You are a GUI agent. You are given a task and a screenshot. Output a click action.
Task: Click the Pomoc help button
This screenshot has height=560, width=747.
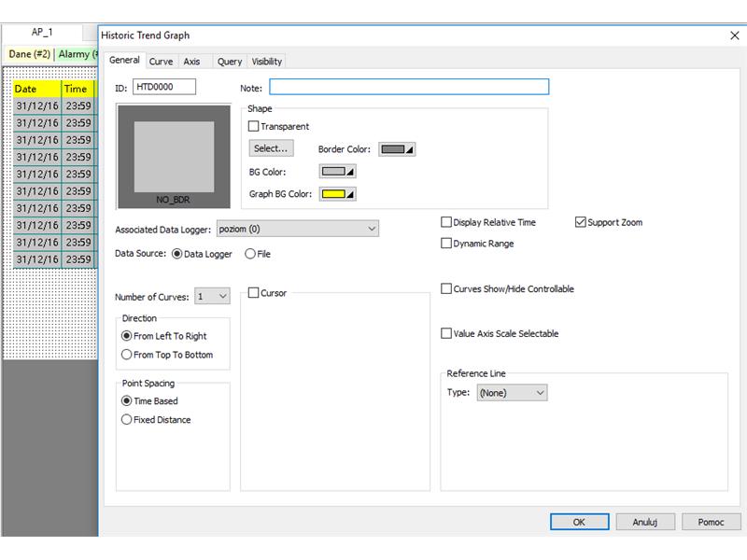pos(711,522)
